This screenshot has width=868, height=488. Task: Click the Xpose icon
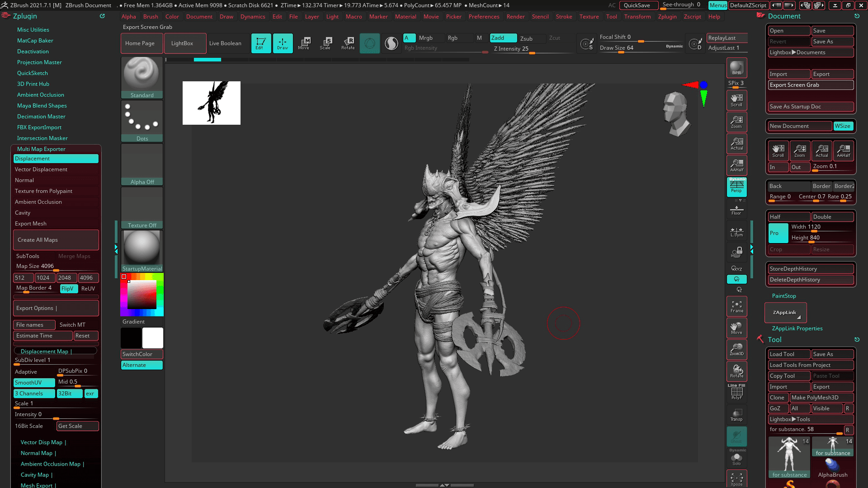click(736, 479)
